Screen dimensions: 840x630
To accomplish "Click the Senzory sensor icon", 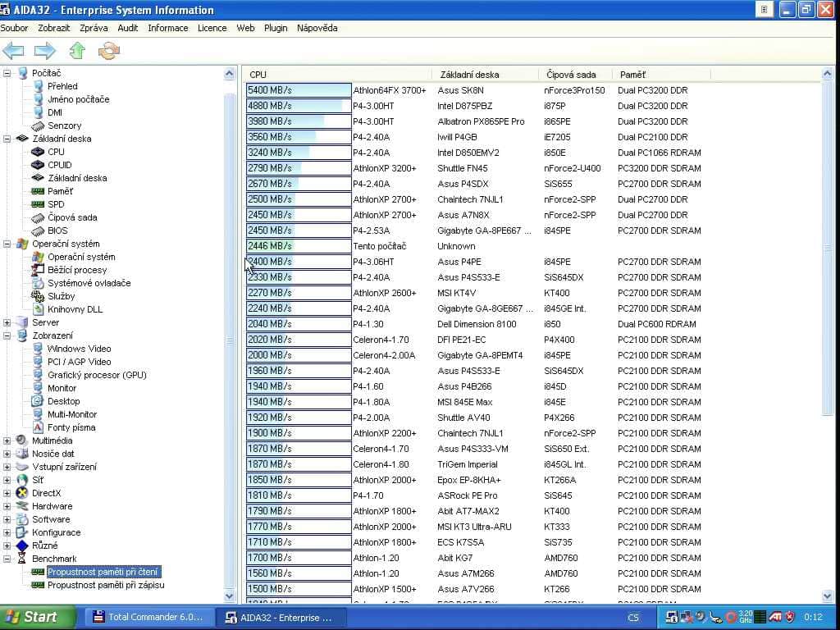I will (38, 126).
